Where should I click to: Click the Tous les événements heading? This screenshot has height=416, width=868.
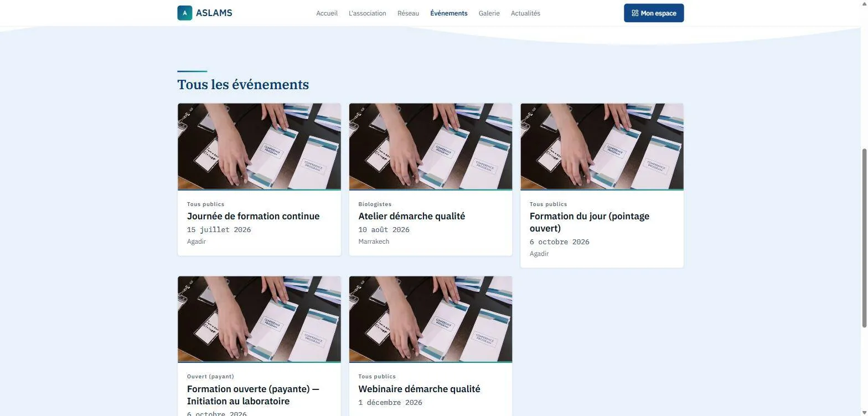point(243,85)
